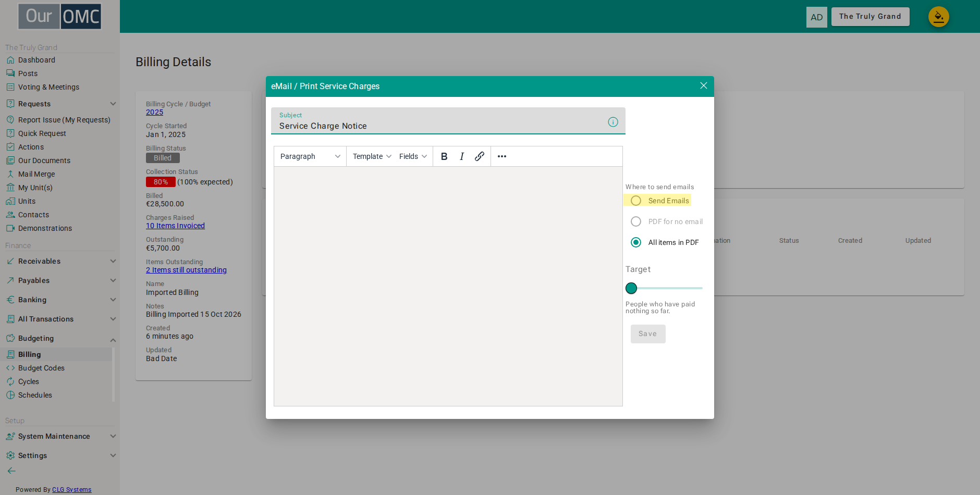Expand the Banking section
980x495 pixels.
60,300
